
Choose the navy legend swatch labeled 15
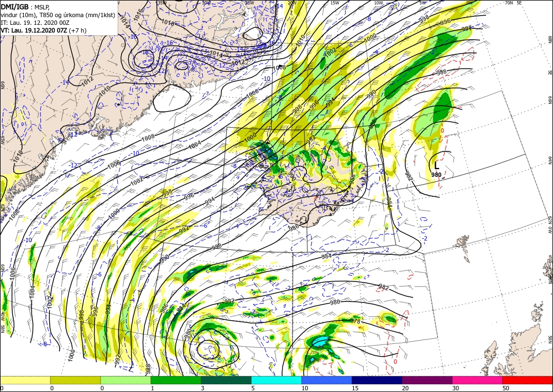coord(377,380)
